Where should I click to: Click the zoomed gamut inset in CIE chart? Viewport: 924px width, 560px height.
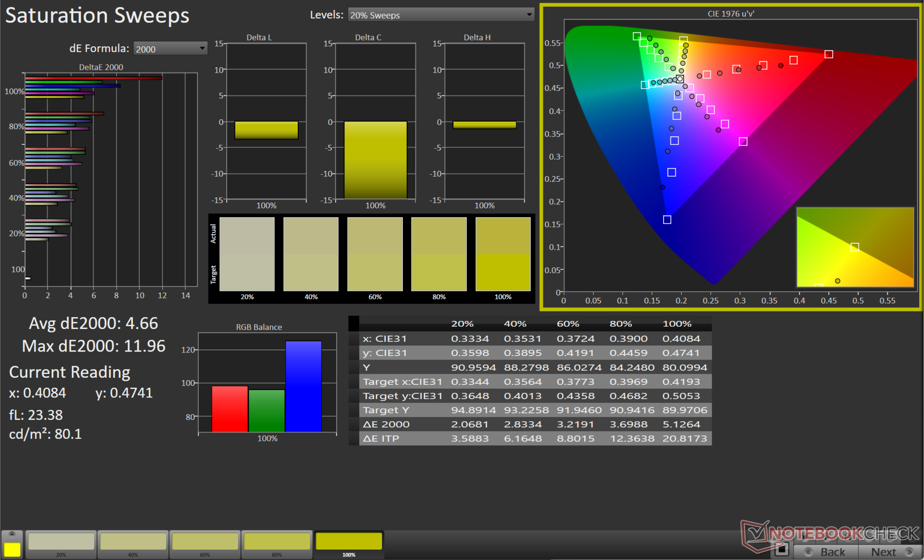tap(855, 247)
